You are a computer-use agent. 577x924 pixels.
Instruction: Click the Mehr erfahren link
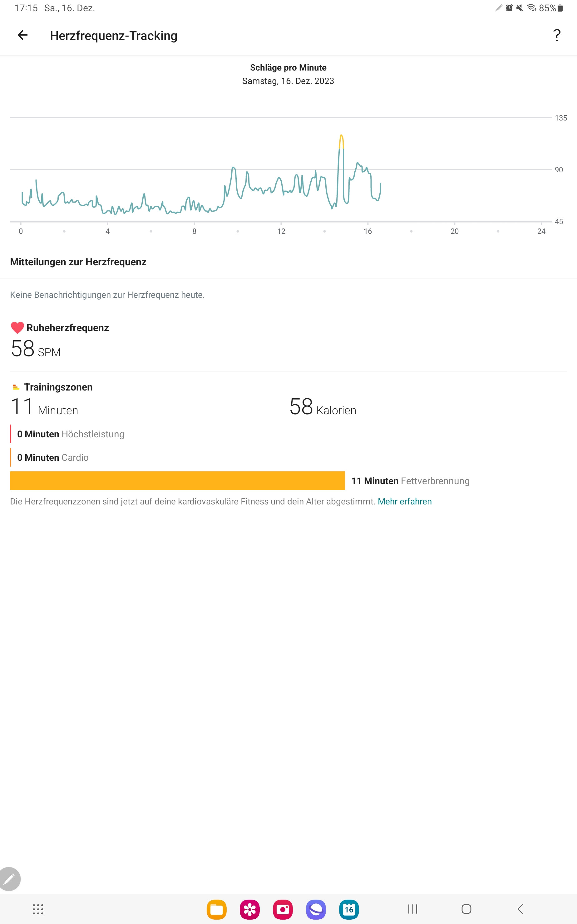[x=405, y=501]
